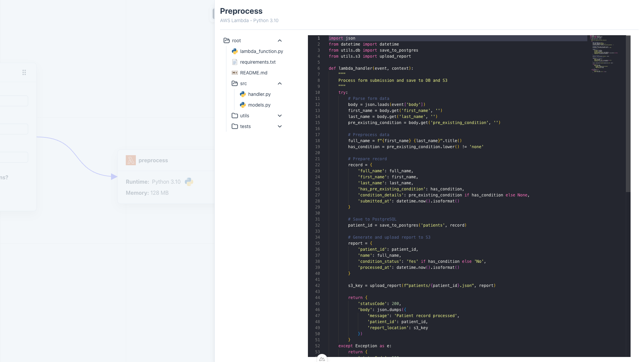Click the Python icon beside handler.py
Viewport: 644px width, 362px height.
pos(243,94)
